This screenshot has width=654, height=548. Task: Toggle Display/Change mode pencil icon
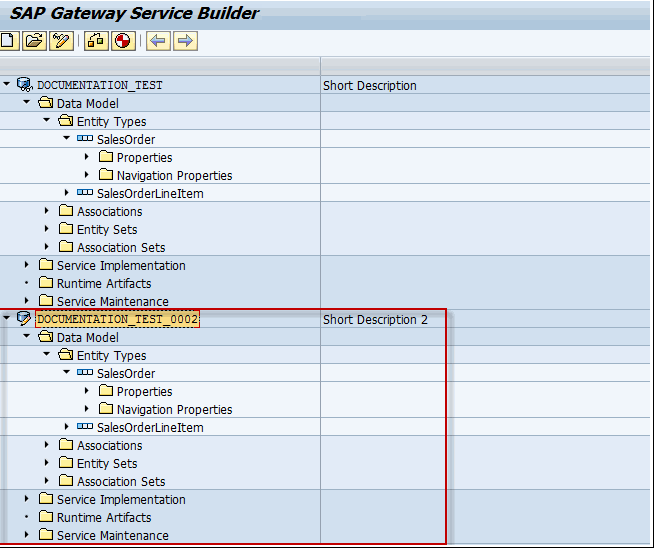(62, 41)
